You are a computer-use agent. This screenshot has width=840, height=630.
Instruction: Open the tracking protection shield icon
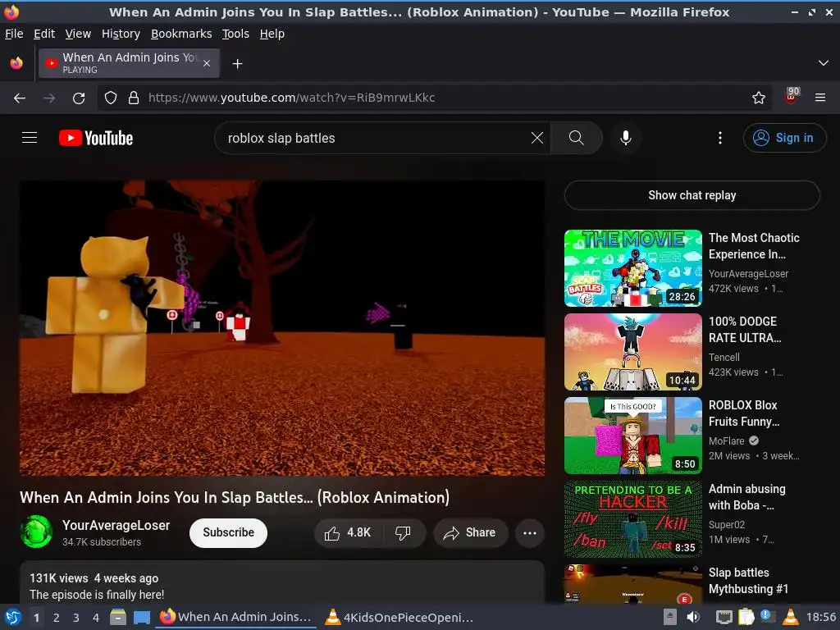(x=111, y=98)
